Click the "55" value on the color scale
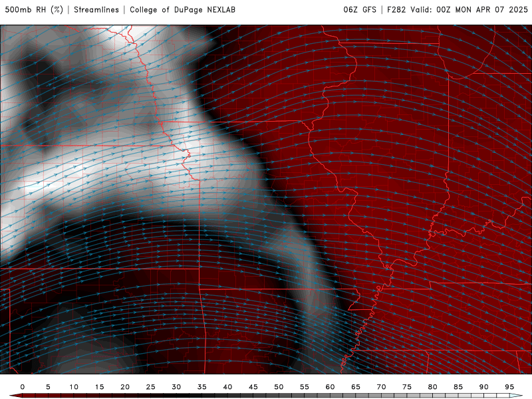The height and width of the screenshot is (399, 532). [x=305, y=387]
